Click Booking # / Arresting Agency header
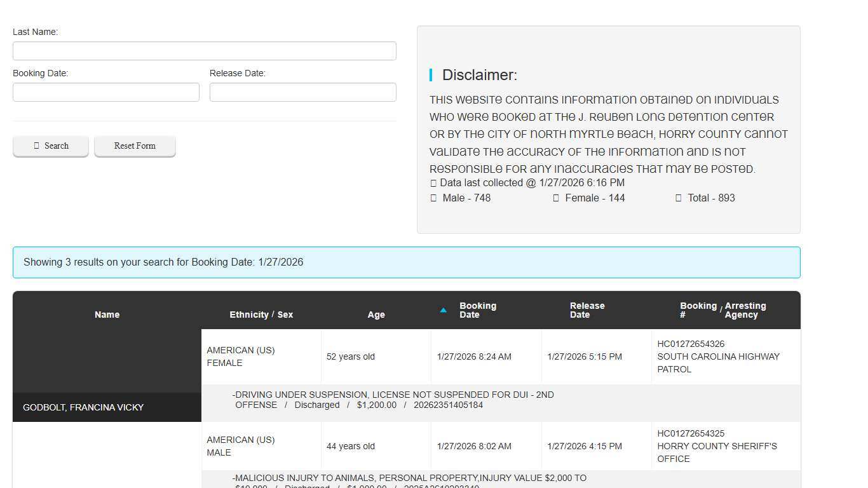 (x=723, y=310)
